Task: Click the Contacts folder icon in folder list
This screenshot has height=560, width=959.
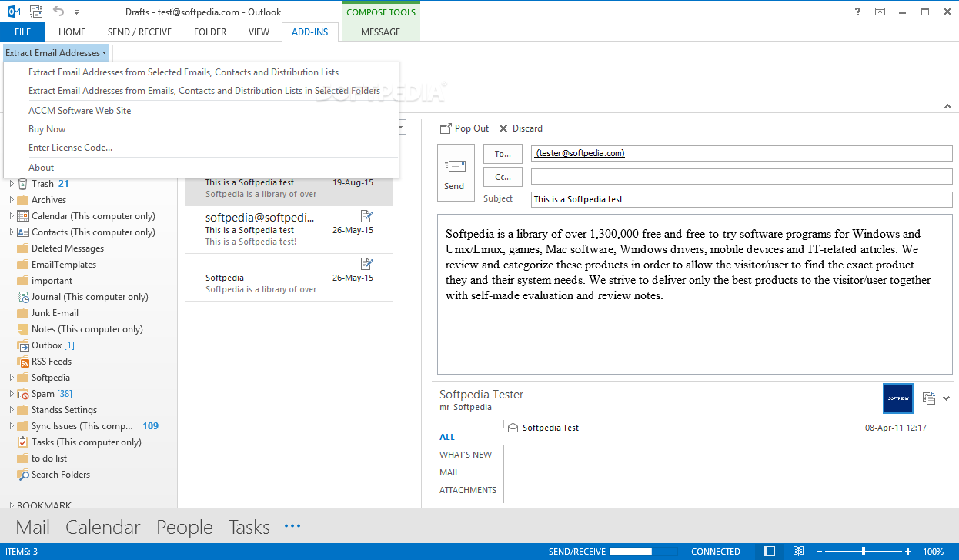Action: coord(23,232)
